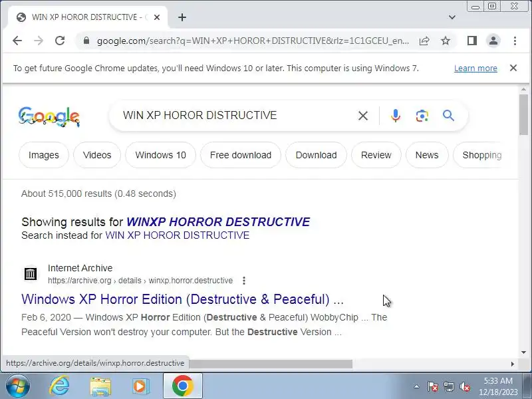Filter results by Videos
The height and width of the screenshot is (399, 532).
pos(97,155)
